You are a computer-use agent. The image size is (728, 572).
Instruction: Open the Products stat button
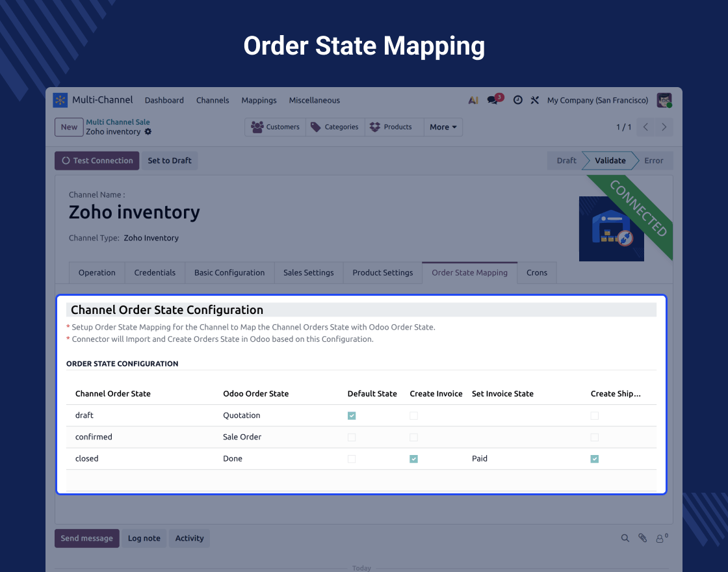(394, 127)
